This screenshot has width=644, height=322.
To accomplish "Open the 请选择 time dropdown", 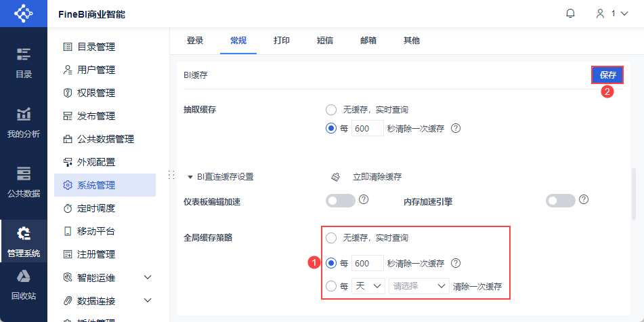I will [418, 286].
